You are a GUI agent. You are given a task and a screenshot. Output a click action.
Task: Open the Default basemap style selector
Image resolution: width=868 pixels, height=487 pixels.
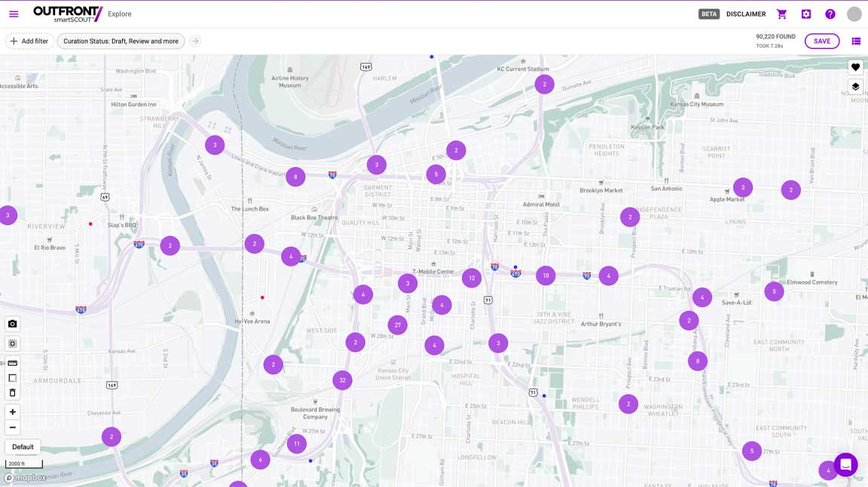(22, 446)
